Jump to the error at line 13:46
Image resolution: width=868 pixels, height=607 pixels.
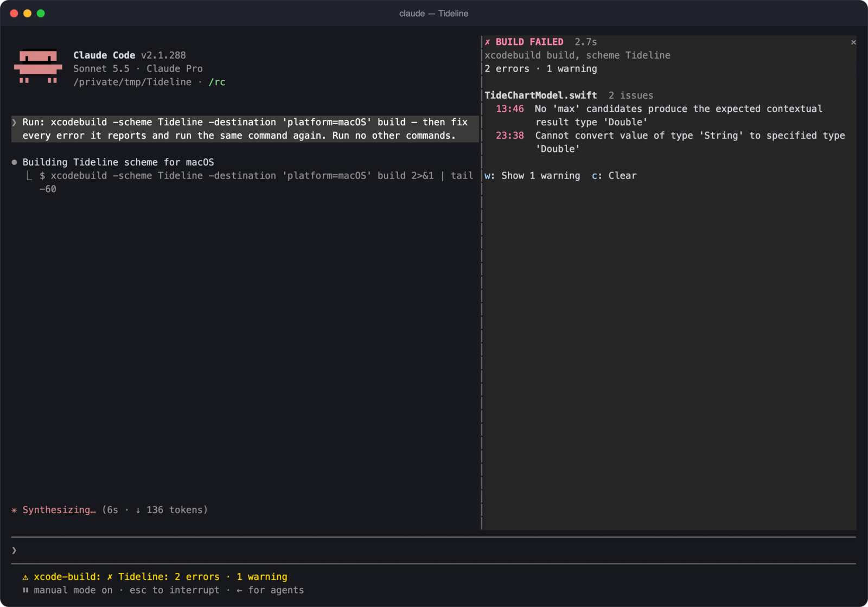click(510, 109)
